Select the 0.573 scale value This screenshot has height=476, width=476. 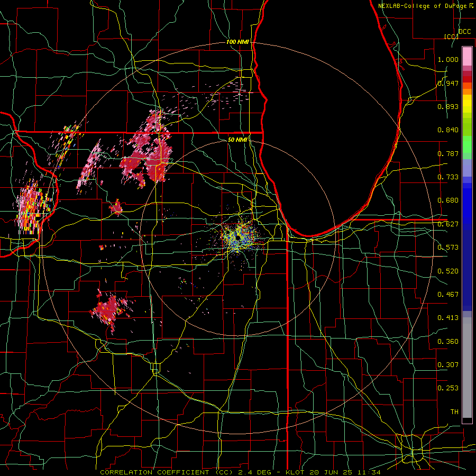point(448,248)
